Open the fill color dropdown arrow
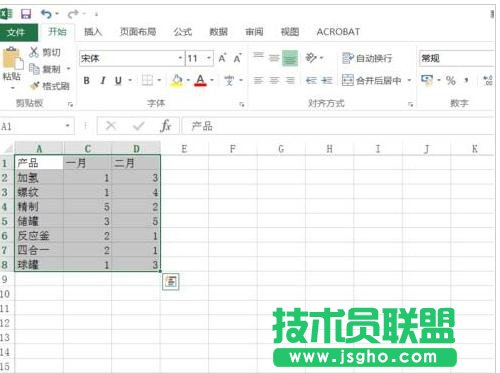500x373 pixels. (x=188, y=80)
